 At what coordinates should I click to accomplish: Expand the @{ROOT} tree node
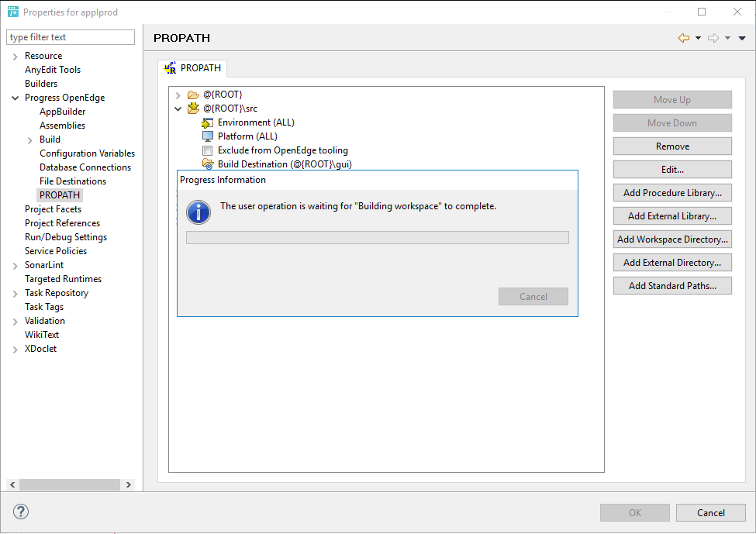(x=178, y=94)
